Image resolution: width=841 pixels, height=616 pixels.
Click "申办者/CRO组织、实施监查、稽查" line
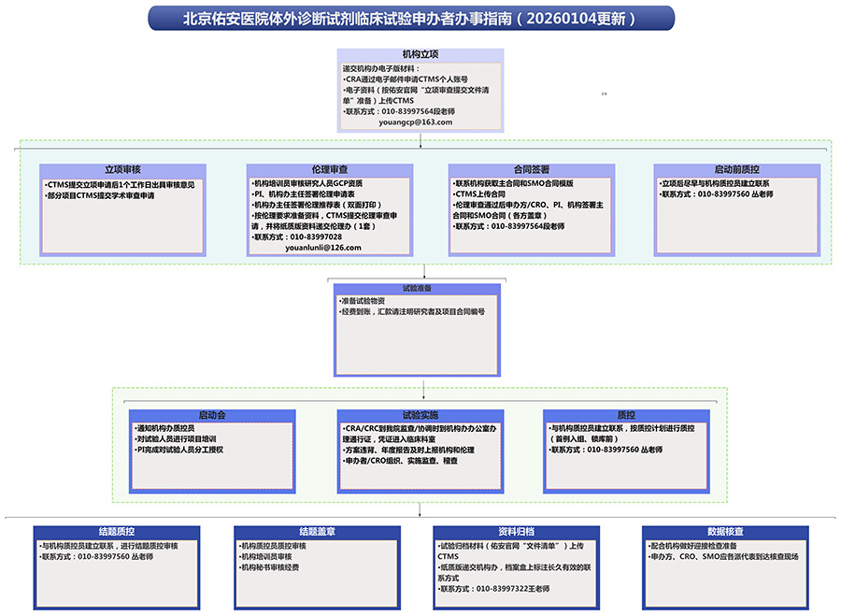click(x=400, y=461)
